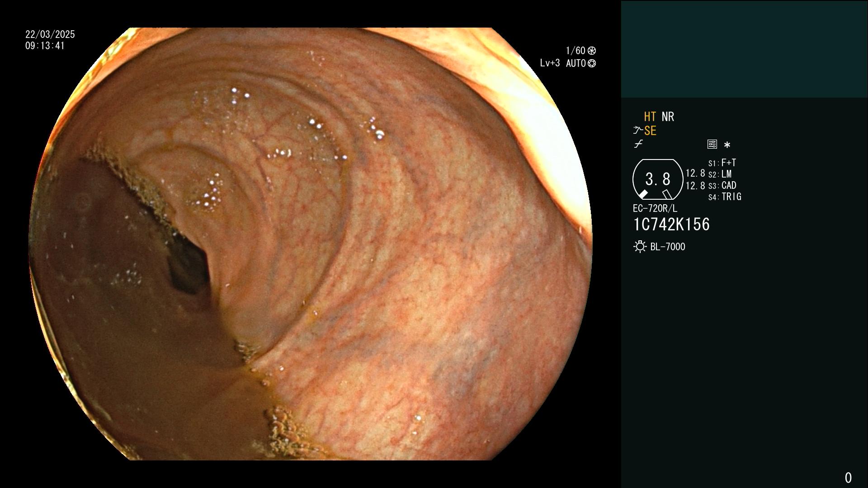Click the settings sliders icon
868x488 pixels.
712,145
